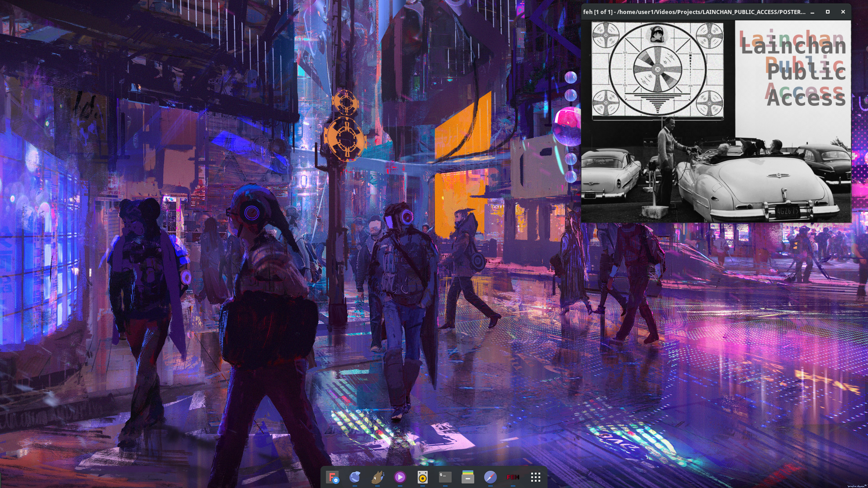The image size is (868, 488).
Task: Show the applications grid
Action: pos(536,477)
